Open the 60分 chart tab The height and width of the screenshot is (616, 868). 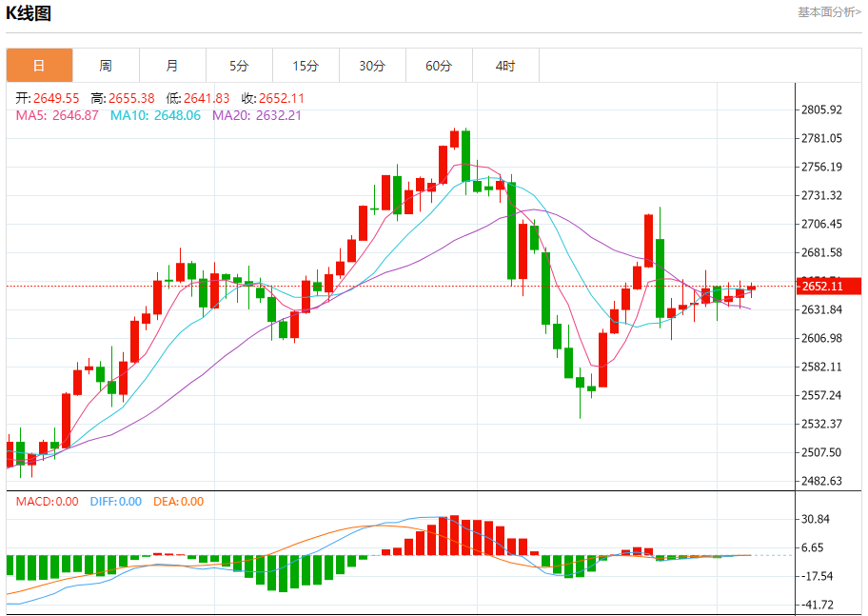pos(439,66)
